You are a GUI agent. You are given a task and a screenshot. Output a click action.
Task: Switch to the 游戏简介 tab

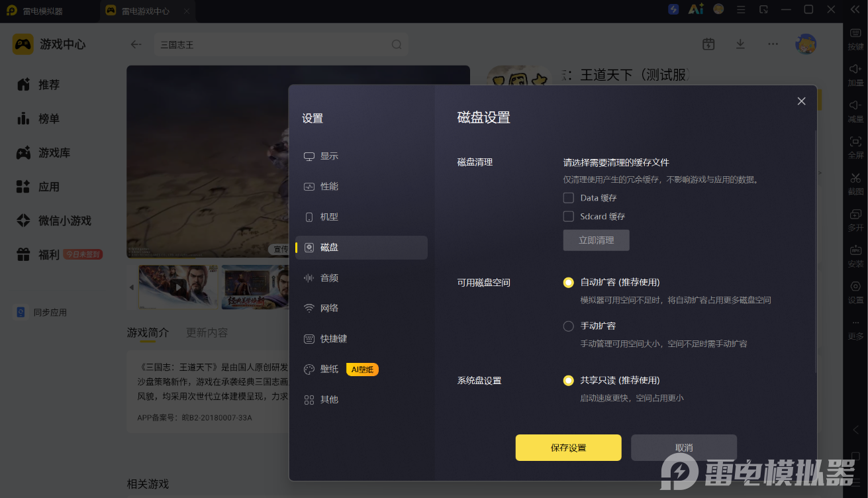click(148, 332)
